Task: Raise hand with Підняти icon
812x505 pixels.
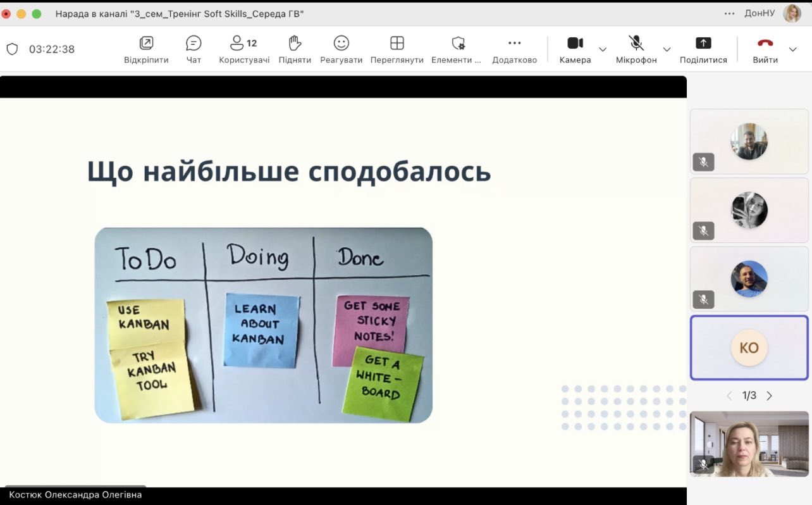Action: pos(295,49)
